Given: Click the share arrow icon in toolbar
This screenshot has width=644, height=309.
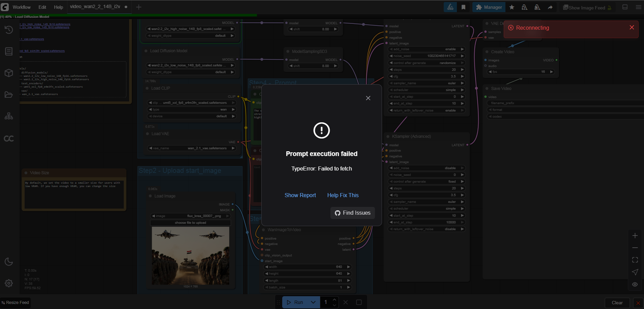Looking at the screenshot, I should pos(550,7).
